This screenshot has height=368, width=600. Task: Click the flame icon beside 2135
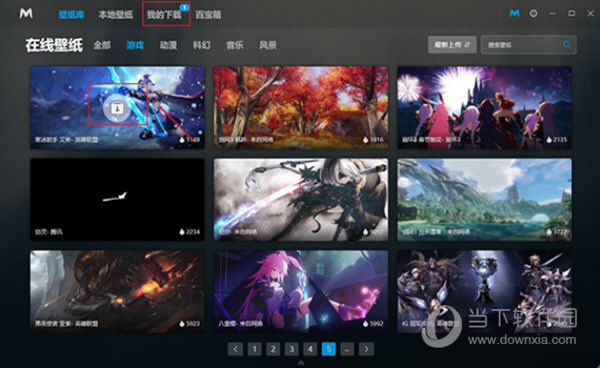pos(549,140)
